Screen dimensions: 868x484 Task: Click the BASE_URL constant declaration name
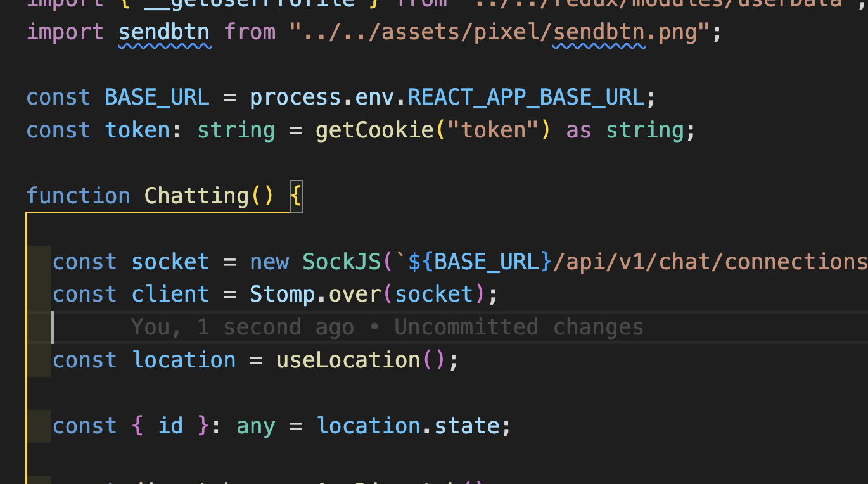(156, 98)
